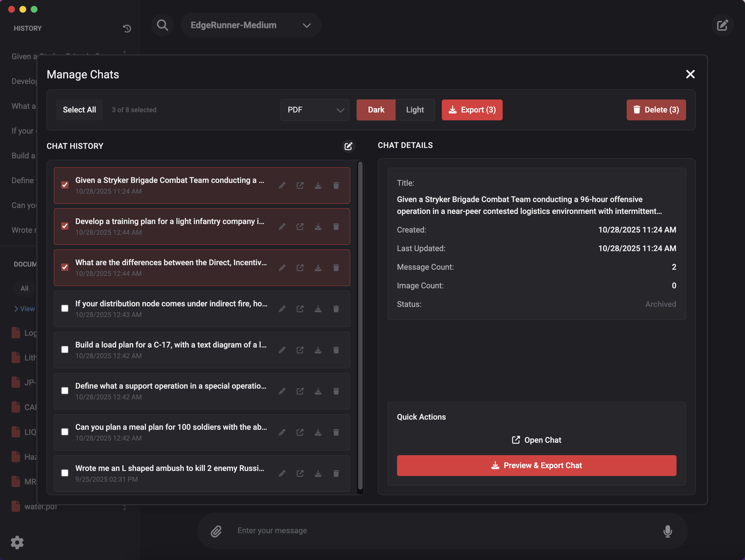Click the Export (3) button
Viewport: 745px width, 560px height.
click(x=472, y=110)
